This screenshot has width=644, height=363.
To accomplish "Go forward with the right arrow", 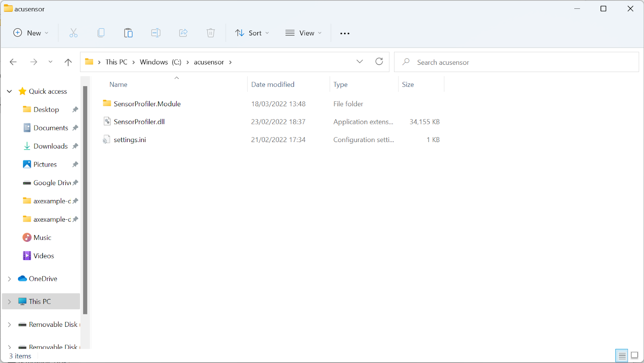I will coord(34,62).
